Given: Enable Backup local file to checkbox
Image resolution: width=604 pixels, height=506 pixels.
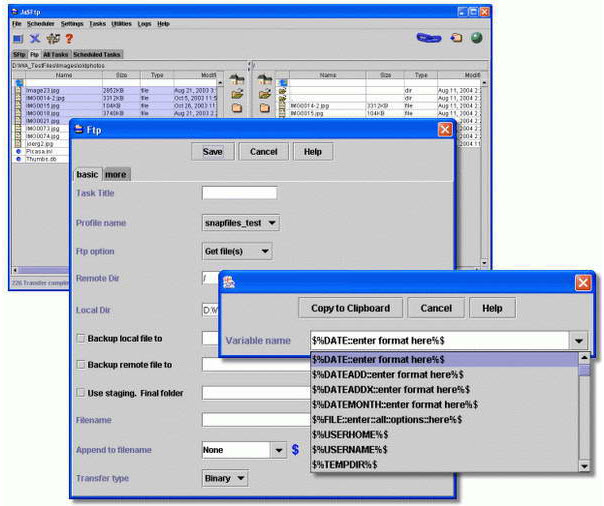Looking at the screenshot, I should (81, 339).
